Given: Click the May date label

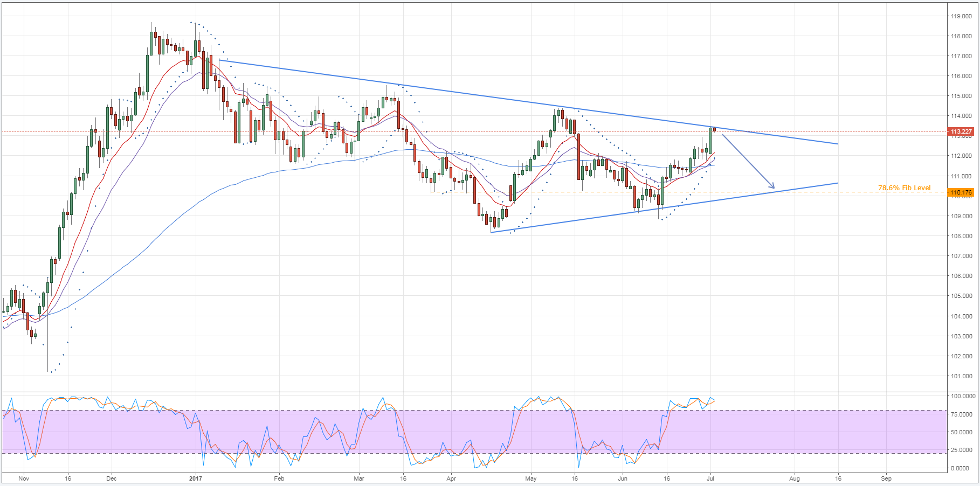Looking at the screenshot, I should tap(531, 478).
